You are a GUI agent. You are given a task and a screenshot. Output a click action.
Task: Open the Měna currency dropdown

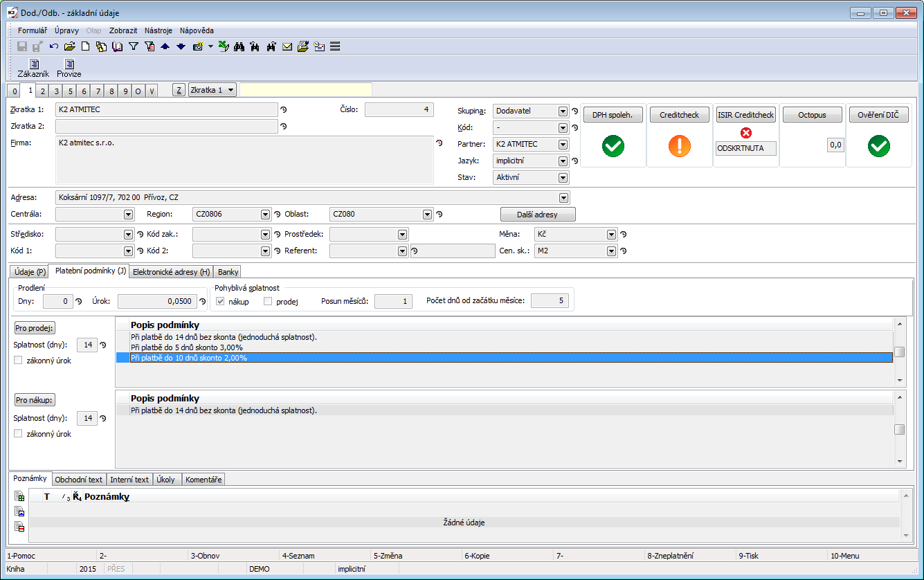[611, 235]
